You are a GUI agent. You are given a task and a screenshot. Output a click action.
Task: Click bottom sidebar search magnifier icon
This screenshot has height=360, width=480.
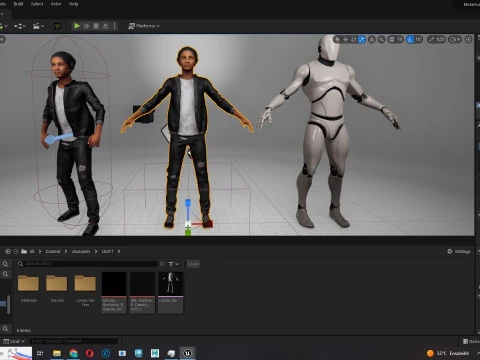point(5,329)
